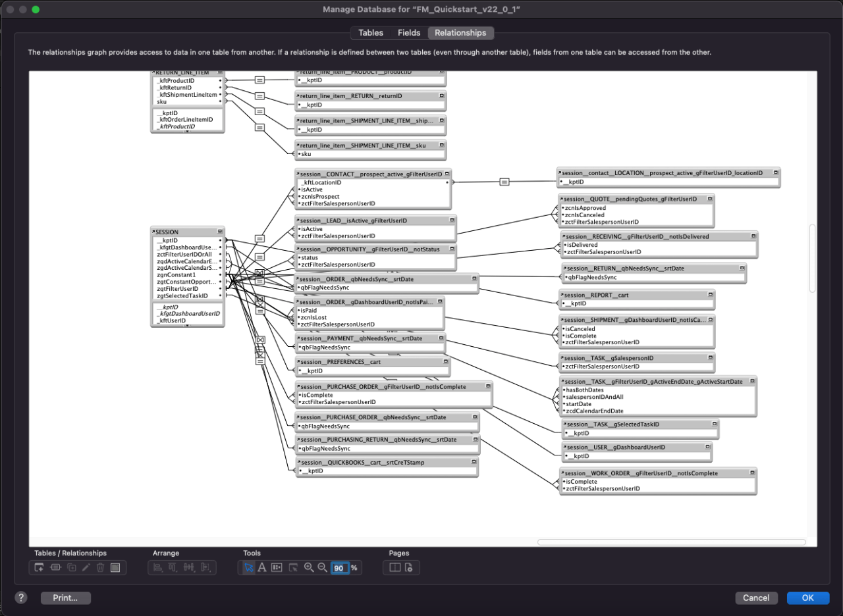Toggle the show page breaks icon
The width and height of the screenshot is (843, 616).
[x=394, y=567]
